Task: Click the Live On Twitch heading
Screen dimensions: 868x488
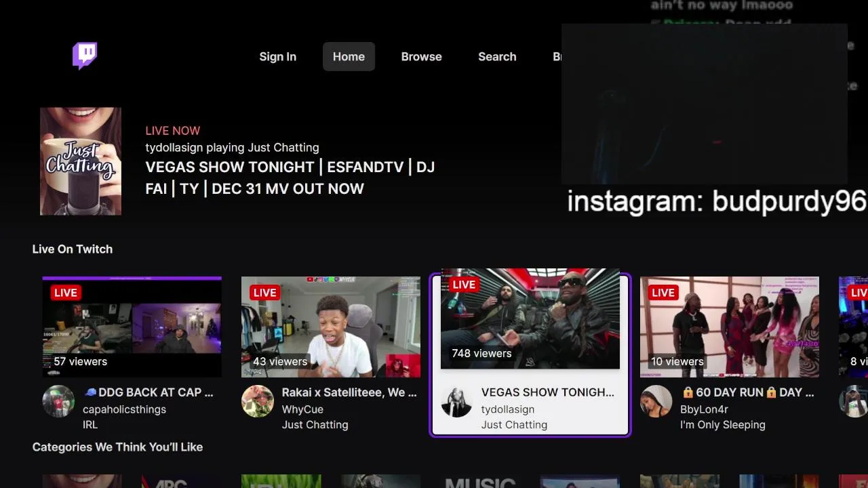Action: click(73, 249)
